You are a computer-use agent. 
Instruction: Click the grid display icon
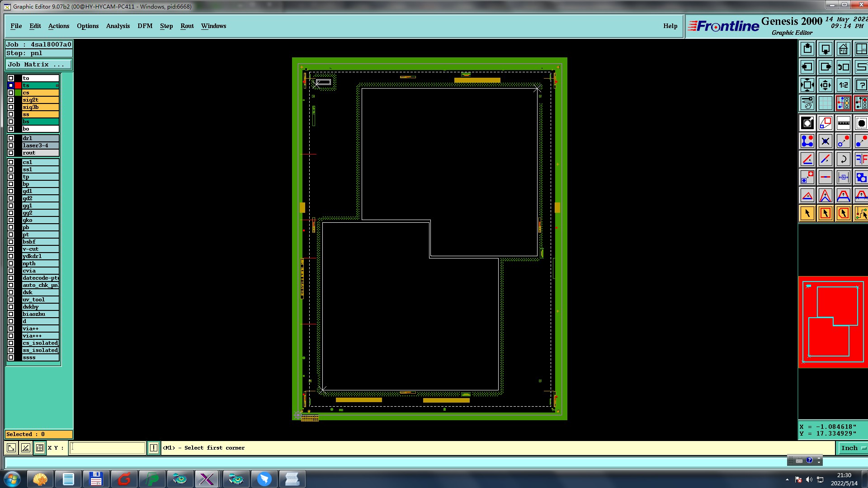tap(825, 103)
